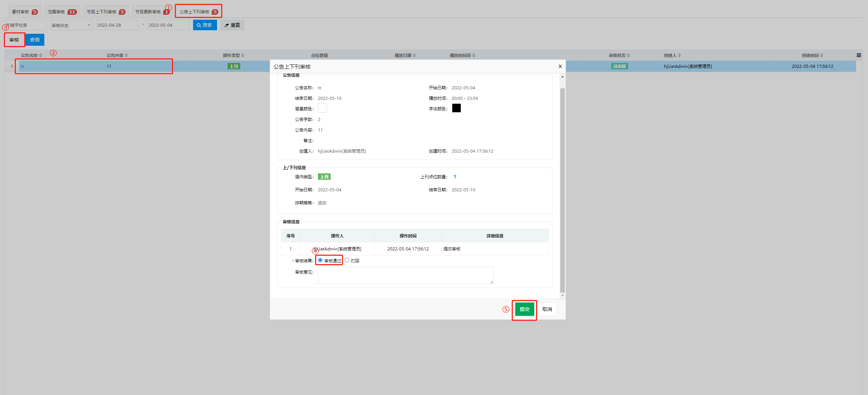
Task: Sort by 创建时间 column arrows
Action: 821,55
